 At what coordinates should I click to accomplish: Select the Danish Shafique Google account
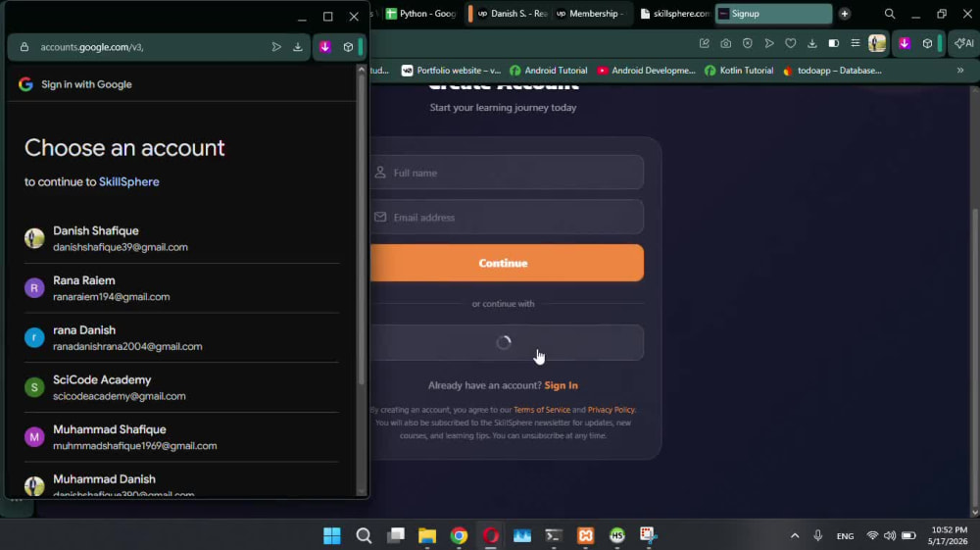[x=181, y=239]
